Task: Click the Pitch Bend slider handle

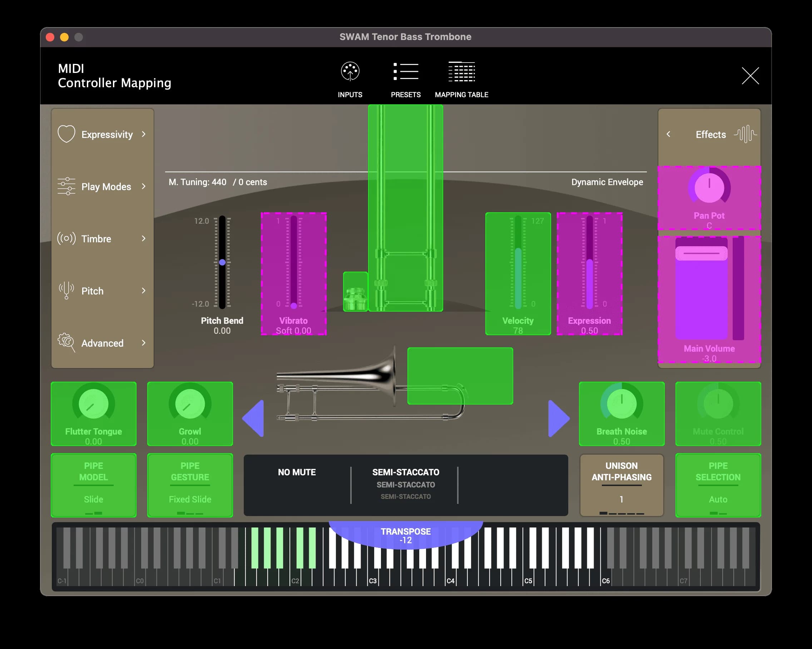Action: coord(222,263)
